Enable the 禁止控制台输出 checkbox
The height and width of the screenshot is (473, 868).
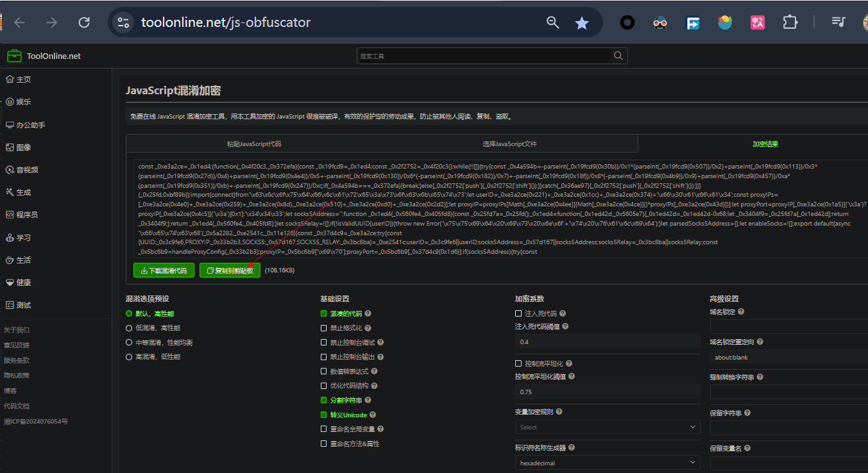(324, 357)
